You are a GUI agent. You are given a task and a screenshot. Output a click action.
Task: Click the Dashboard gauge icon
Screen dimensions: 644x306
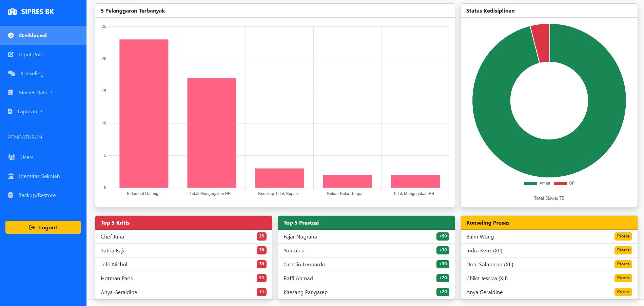[11, 35]
